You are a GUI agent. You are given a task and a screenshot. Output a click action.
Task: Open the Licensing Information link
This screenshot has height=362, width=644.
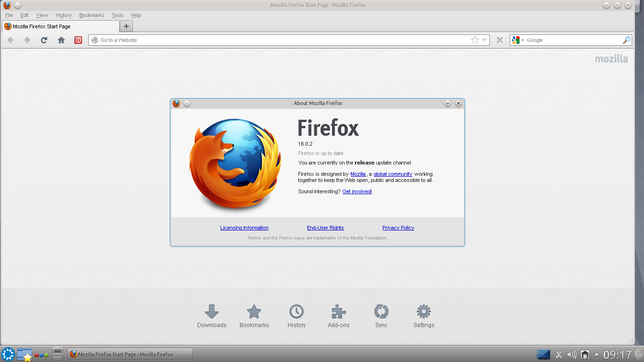(244, 228)
